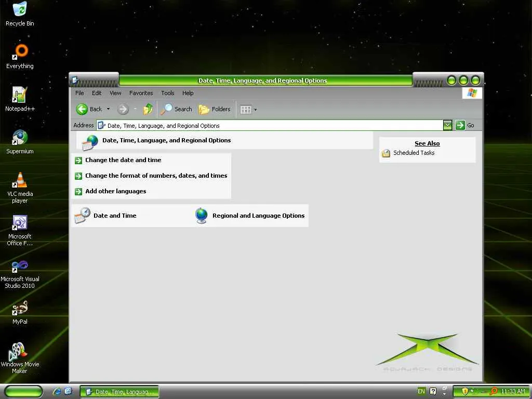Select the Date, Time, Languag... taskbar button
The width and height of the screenshot is (532, 399).
click(119, 392)
